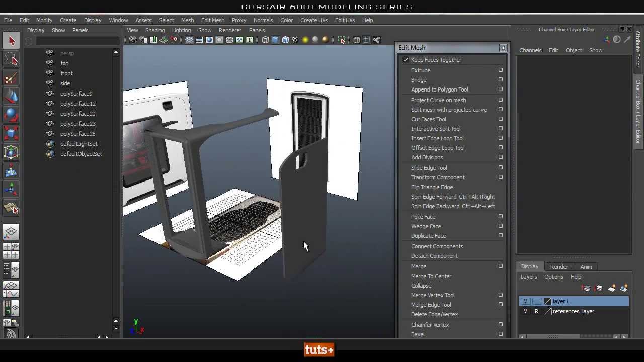Open the Proxy menu
Screen dimensions: 644x362
pos(239,20)
